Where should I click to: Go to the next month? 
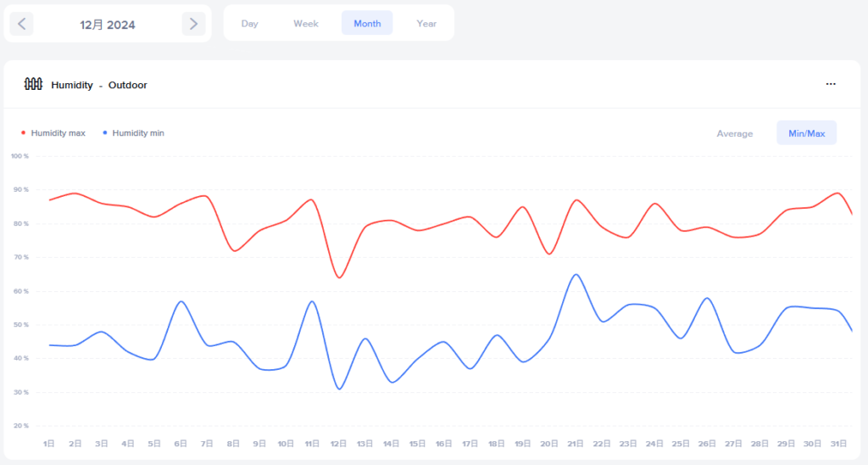click(193, 24)
